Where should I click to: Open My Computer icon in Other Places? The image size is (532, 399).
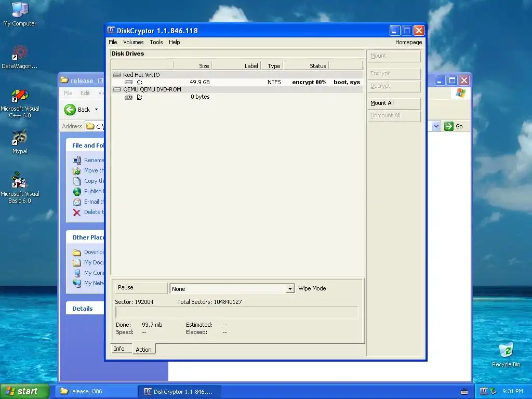tap(77, 273)
